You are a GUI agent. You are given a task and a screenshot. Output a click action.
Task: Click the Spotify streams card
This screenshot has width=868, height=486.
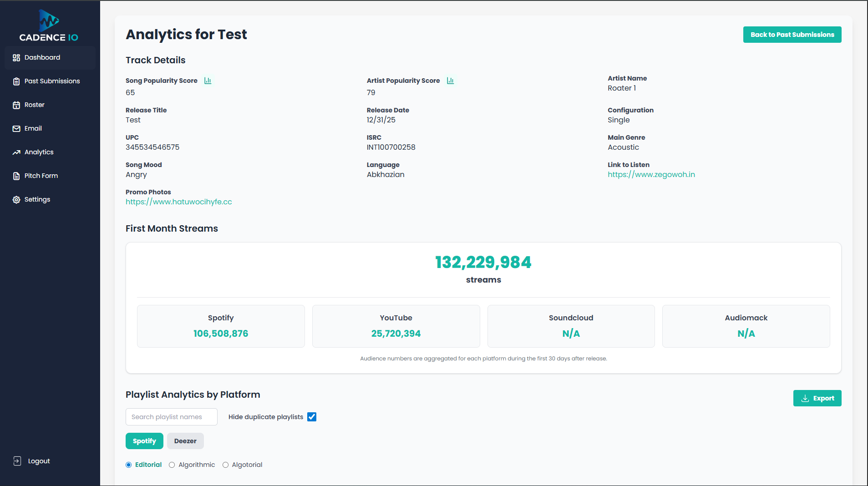[x=221, y=326]
